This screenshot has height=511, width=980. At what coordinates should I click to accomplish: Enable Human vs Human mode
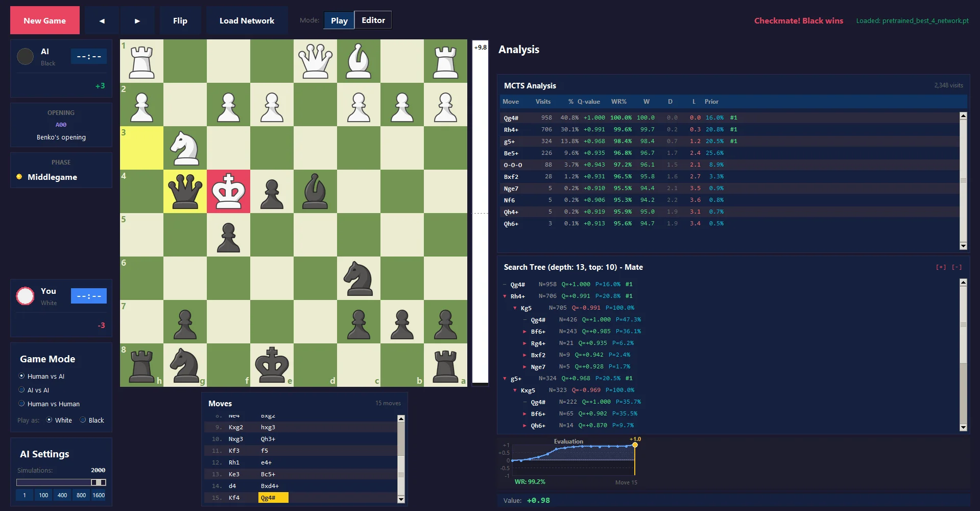click(21, 404)
